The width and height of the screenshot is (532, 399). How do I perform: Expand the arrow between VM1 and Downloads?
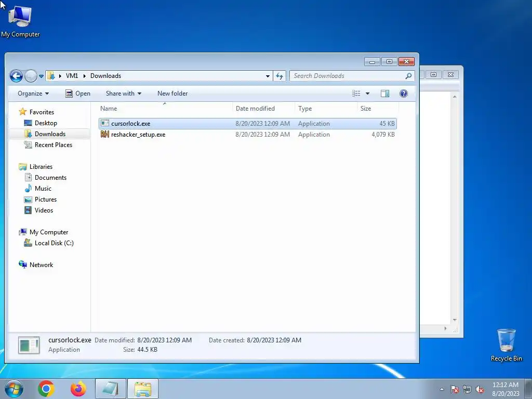coord(85,76)
